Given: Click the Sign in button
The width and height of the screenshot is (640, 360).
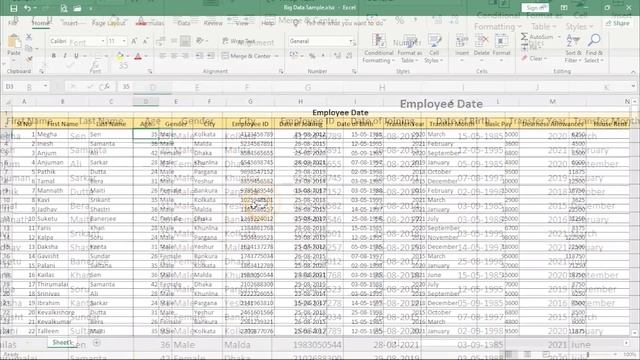Looking at the screenshot, I should coord(535,8).
